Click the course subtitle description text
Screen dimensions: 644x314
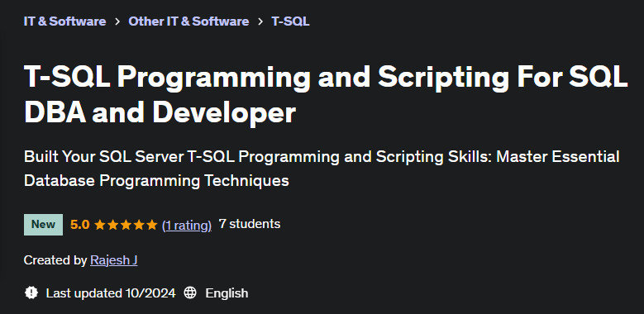322,169
